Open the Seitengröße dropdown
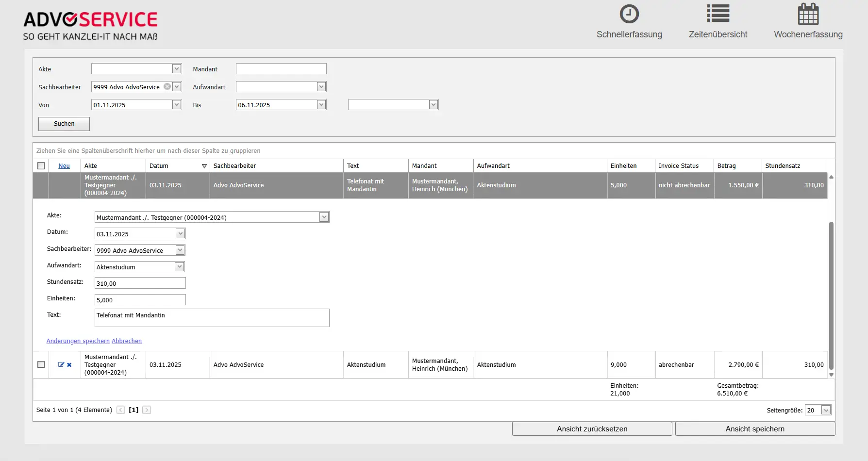Screen dimensions: 868x461 [825, 410]
